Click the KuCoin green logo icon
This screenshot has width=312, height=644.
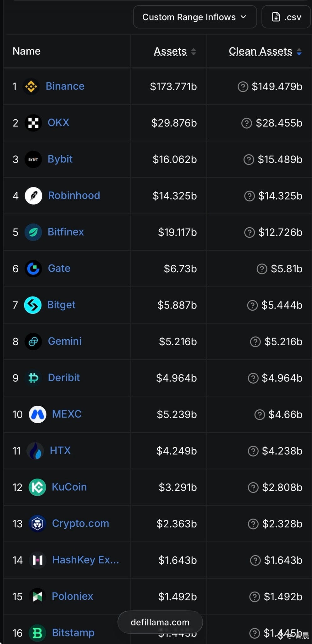click(x=37, y=487)
